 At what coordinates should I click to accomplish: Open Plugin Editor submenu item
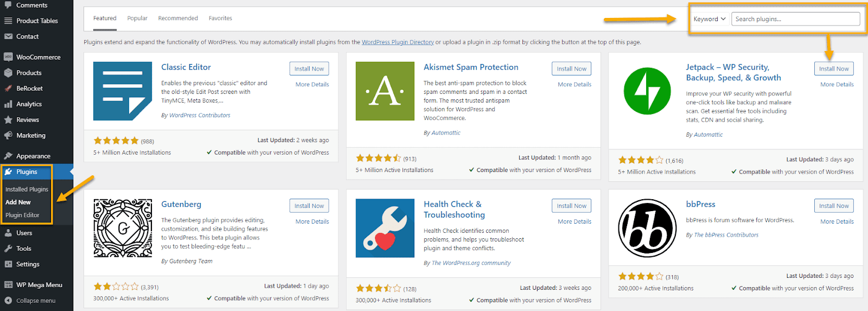coord(22,215)
